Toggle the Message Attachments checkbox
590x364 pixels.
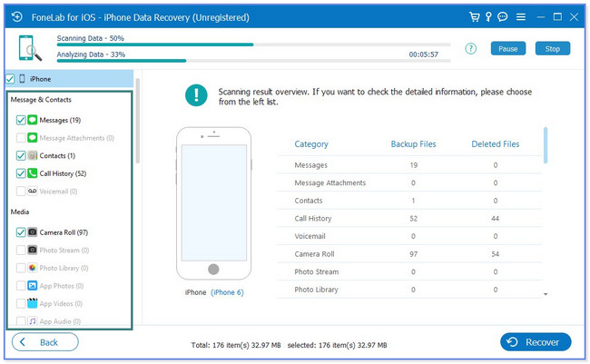coord(21,138)
